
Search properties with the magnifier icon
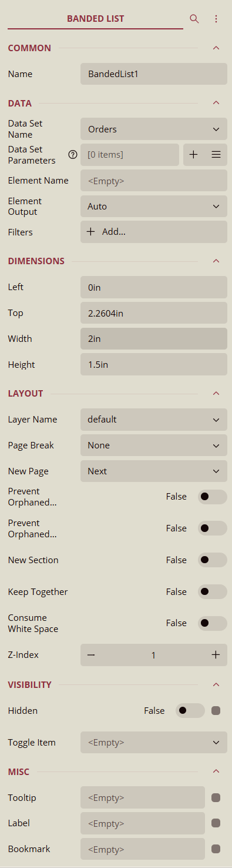(x=194, y=19)
